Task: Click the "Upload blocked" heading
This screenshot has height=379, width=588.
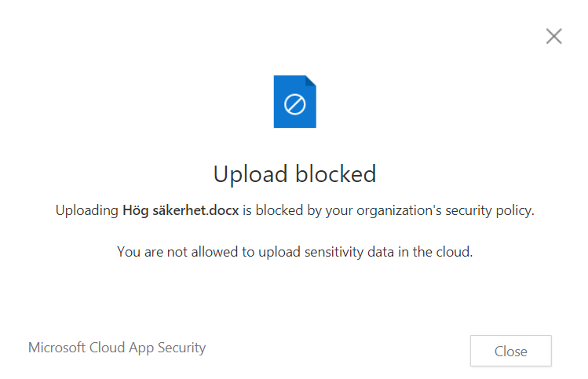Action: (x=294, y=173)
